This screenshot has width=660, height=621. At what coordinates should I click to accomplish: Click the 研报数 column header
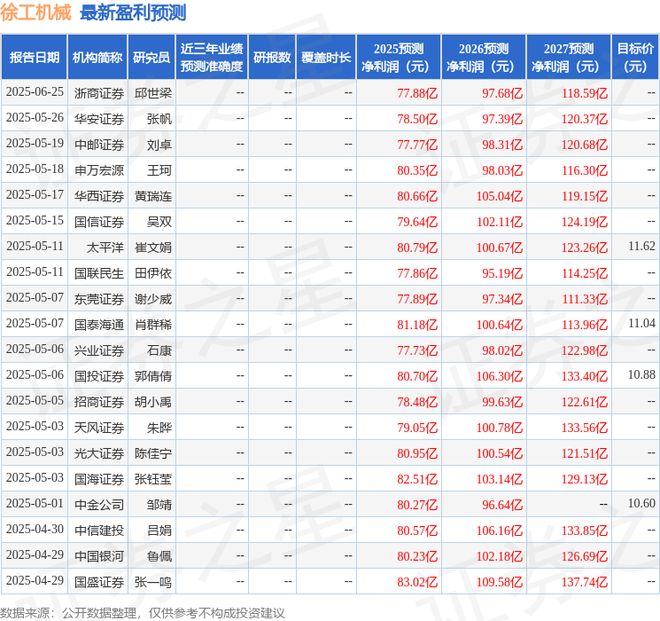tap(272, 57)
